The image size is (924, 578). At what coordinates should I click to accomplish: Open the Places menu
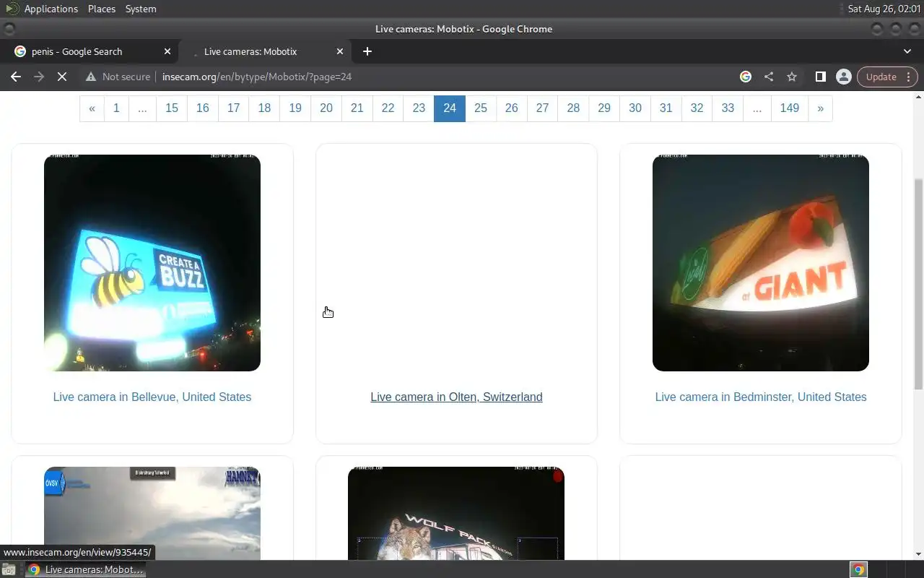point(102,9)
